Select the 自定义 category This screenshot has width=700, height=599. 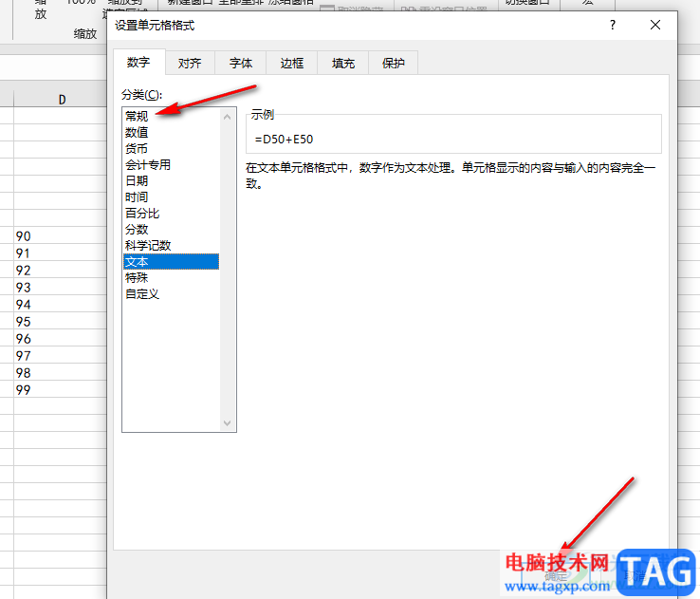coord(172,294)
